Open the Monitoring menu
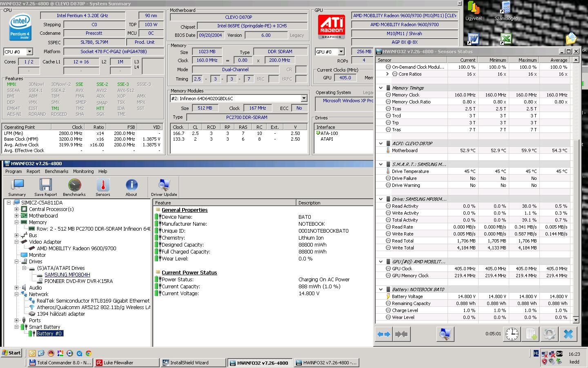The image size is (588, 368). 83,171
